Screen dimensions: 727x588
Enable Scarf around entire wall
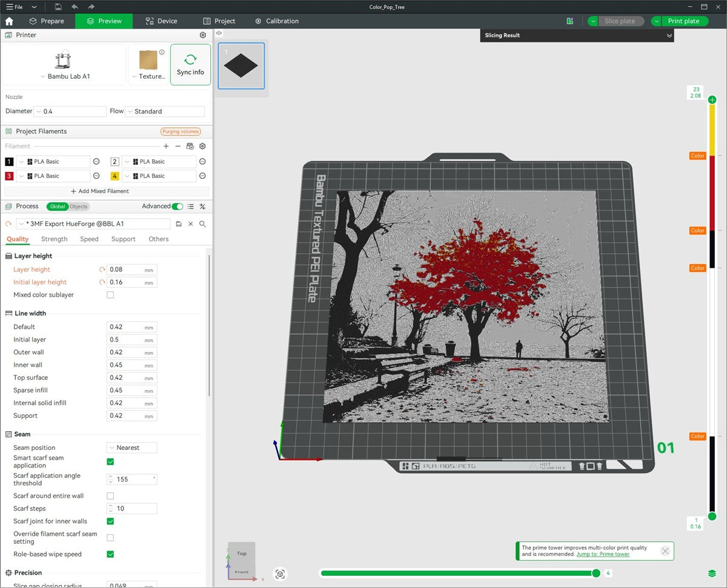(x=110, y=496)
